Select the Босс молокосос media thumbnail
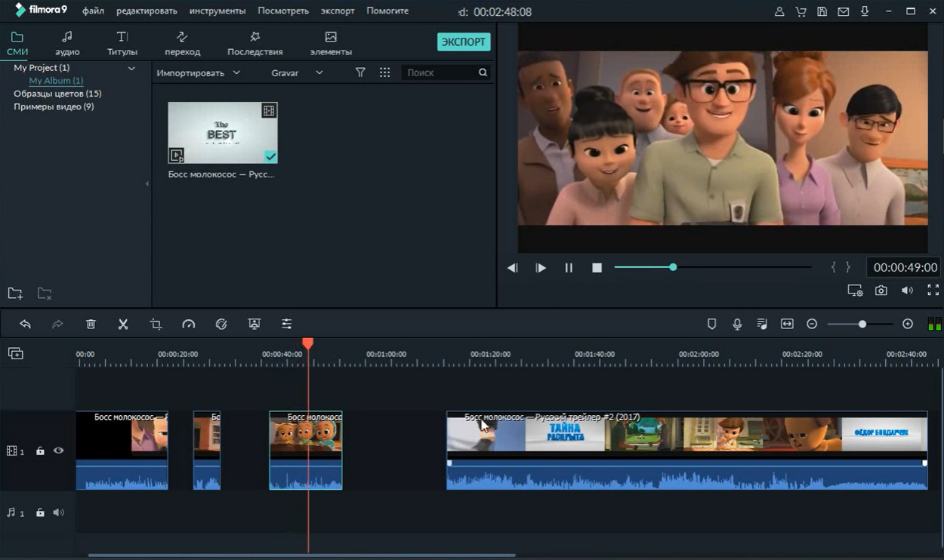Viewport: 944px width, 560px height. tap(223, 133)
